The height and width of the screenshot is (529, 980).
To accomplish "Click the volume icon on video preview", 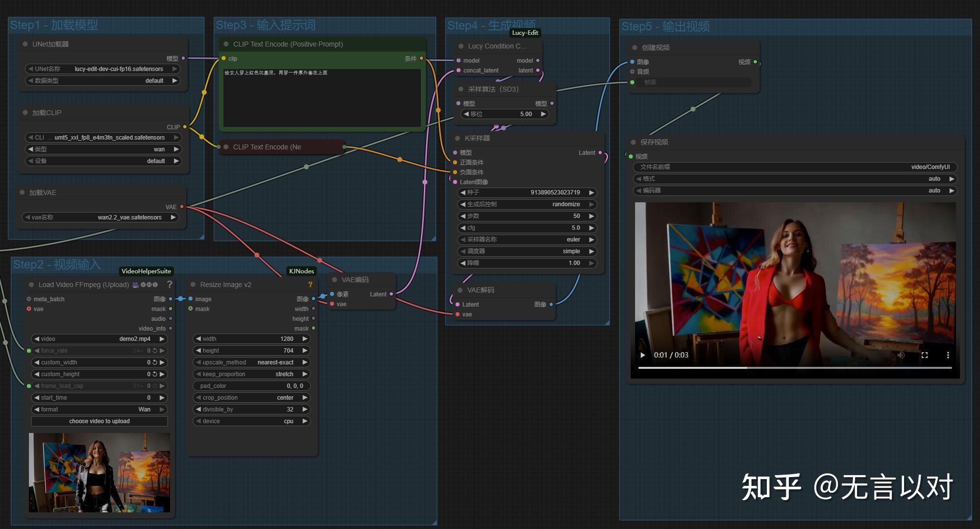I will pos(901,355).
